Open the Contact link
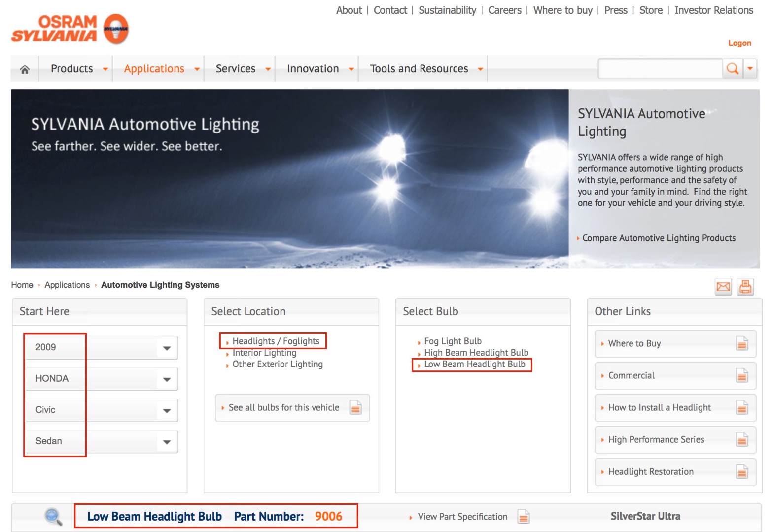 pyautogui.click(x=390, y=10)
